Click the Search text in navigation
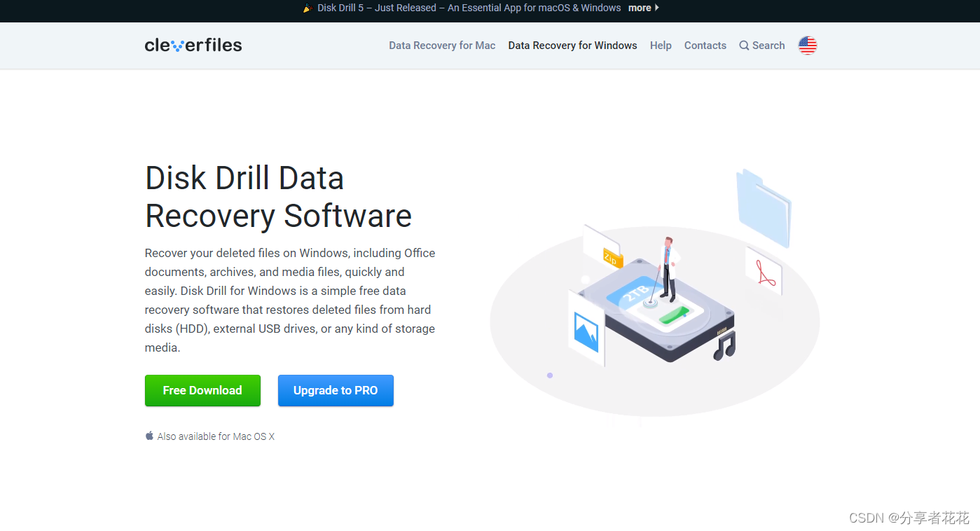The width and height of the screenshot is (980, 531). coord(768,46)
